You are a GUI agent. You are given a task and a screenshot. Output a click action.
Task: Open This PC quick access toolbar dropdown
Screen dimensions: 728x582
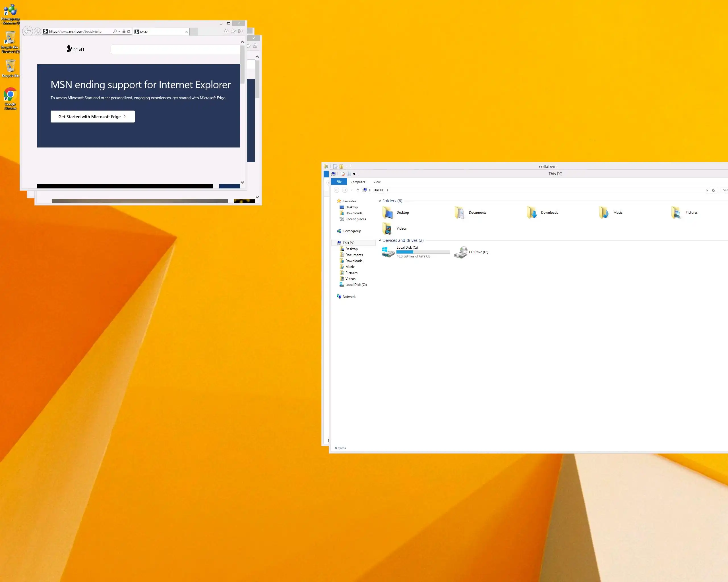click(x=354, y=174)
